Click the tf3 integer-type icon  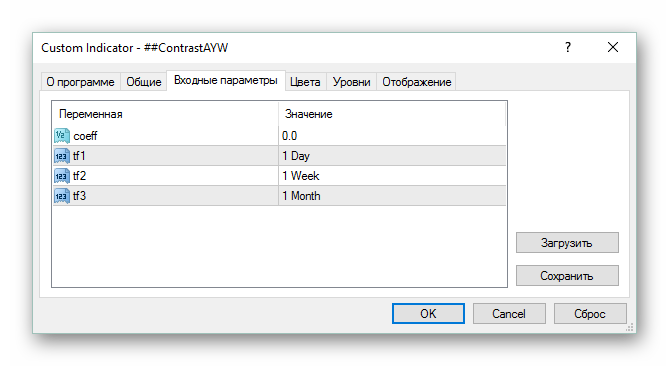pos(61,196)
